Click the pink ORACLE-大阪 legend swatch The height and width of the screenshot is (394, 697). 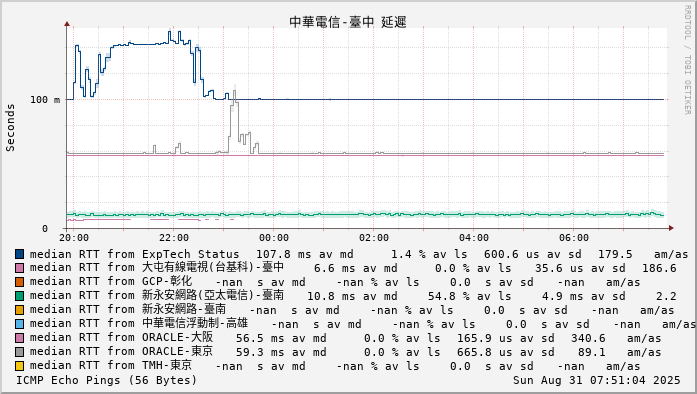tap(20, 338)
